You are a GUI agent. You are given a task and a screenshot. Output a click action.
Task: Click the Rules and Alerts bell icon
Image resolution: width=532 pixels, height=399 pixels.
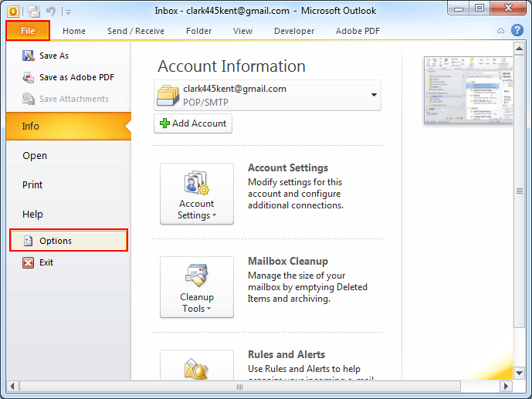(196, 368)
